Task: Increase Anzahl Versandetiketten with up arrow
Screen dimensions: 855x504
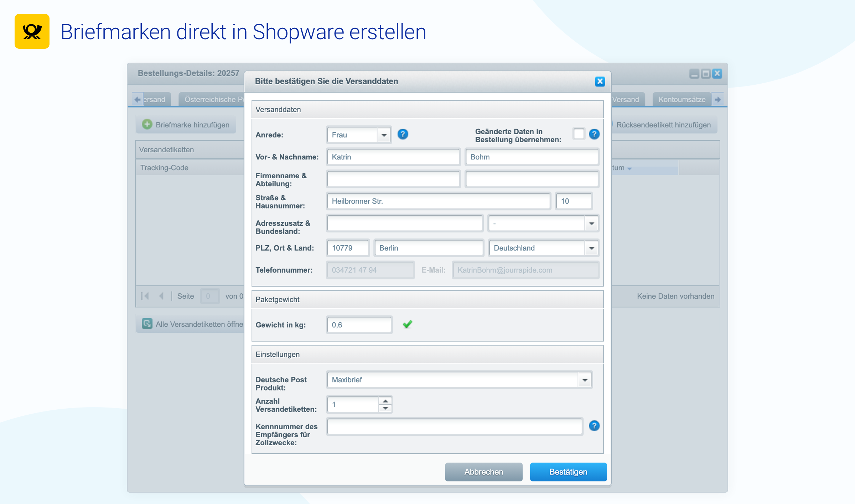Action: pyautogui.click(x=385, y=401)
